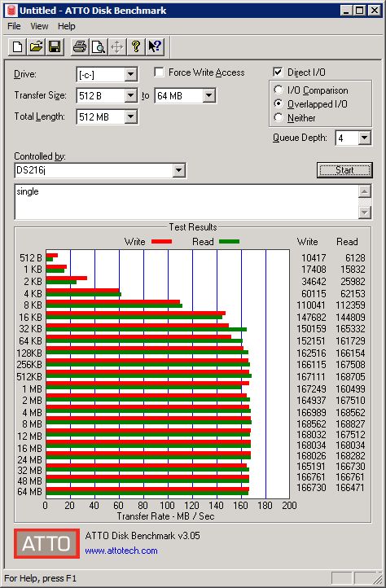This screenshot has width=386, height=588.
Task: Choose the Neither radio option
Action: [279, 117]
